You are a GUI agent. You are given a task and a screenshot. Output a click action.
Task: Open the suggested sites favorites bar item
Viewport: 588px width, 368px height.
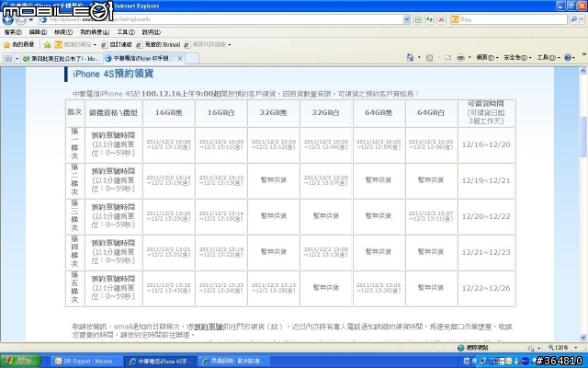pos(75,45)
